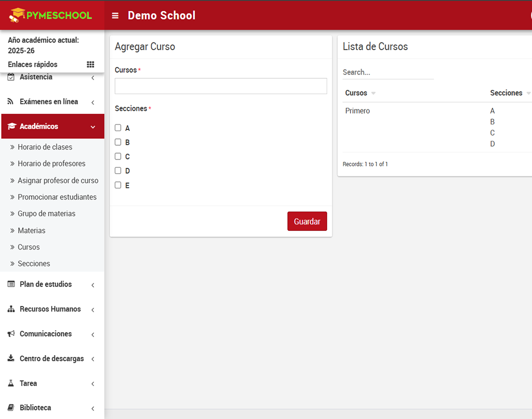Click the Cursos name input field
The width and height of the screenshot is (532, 419).
tap(221, 86)
